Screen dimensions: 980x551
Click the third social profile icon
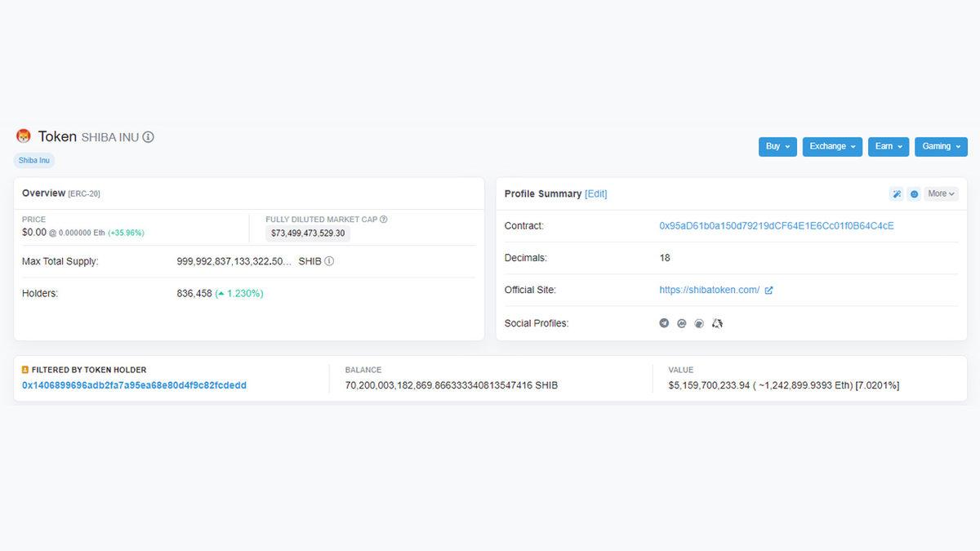(x=699, y=323)
